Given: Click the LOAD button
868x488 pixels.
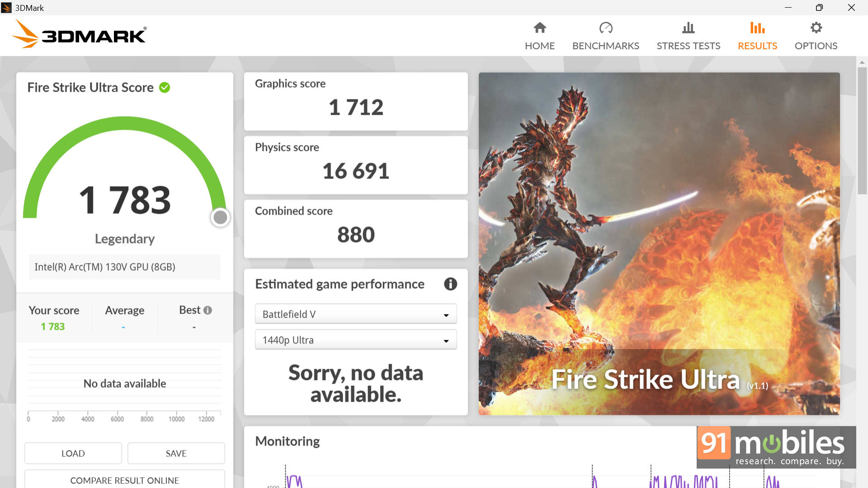Looking at the screenshot, I should [73, 453].
